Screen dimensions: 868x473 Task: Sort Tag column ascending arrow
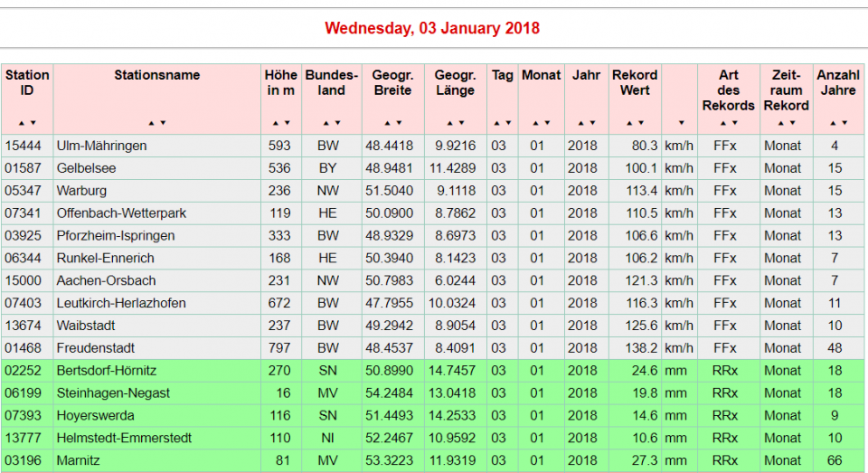pyautogui.click(x=496, y=123)
